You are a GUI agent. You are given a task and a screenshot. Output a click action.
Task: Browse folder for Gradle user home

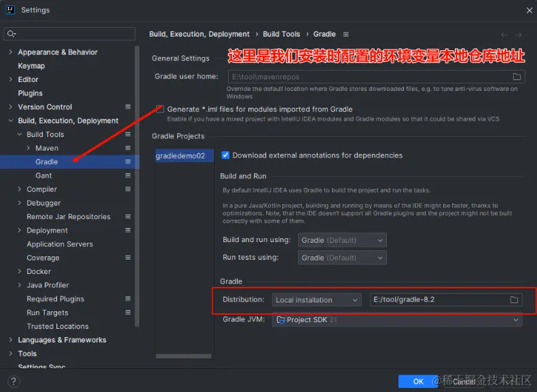pyautogui.click(x=517, y=77)
